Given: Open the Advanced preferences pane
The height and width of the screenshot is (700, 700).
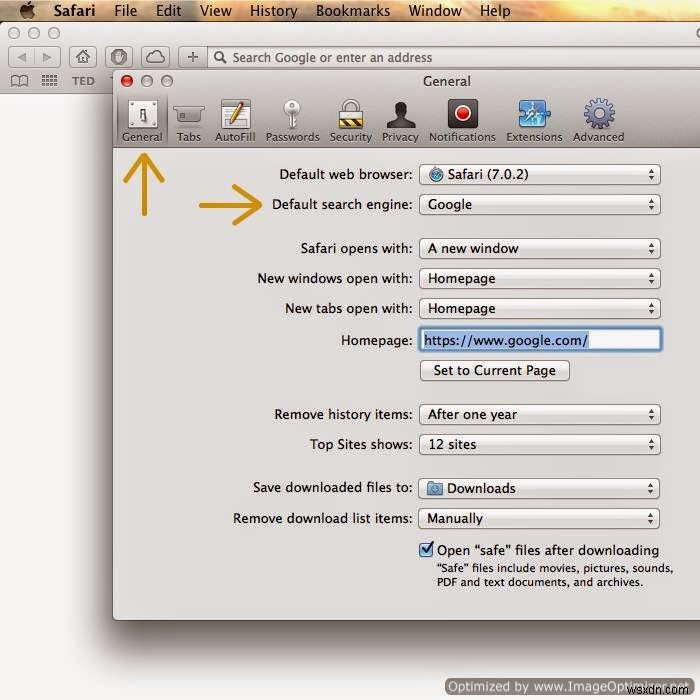Looking at the screenshot, I should tap(598, 121).
